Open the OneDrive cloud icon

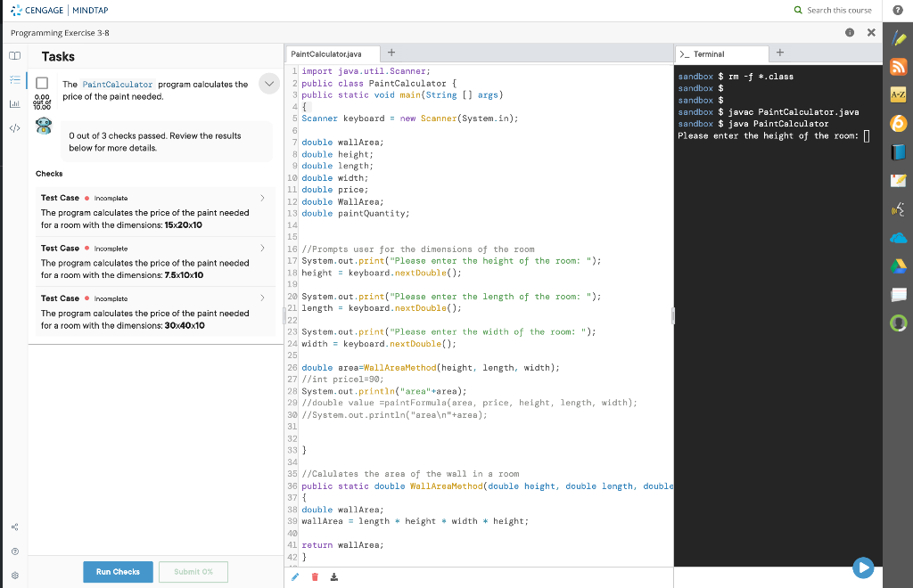click(898, 238)
